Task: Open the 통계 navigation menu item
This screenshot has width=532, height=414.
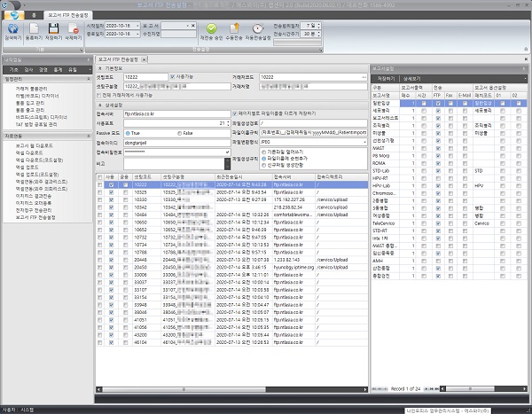Action: 58,70
